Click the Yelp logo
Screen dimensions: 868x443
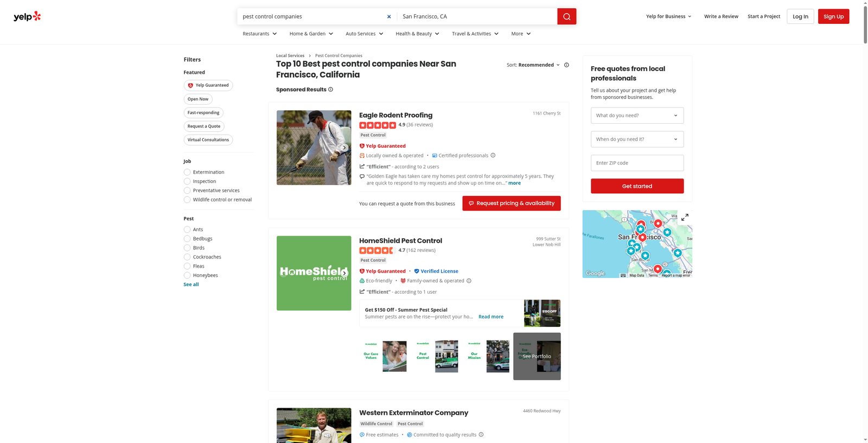(27, 16)
